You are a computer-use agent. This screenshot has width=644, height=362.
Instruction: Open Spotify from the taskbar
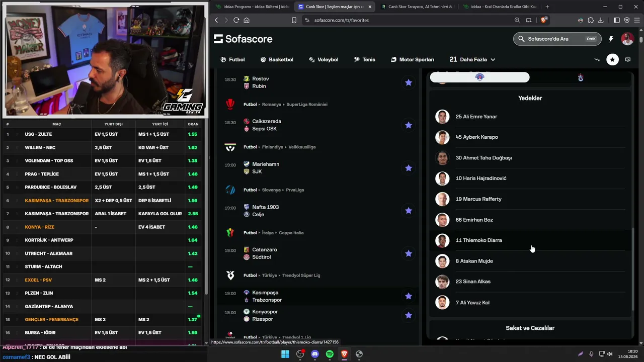pyautogui.click(x=330, y=354)
